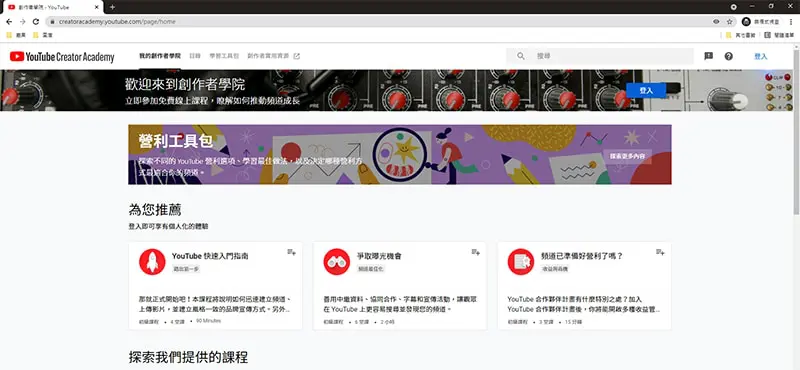Open the first bookmark folder on the left
This screenshot has height=370, width=800.
(16, 35)
